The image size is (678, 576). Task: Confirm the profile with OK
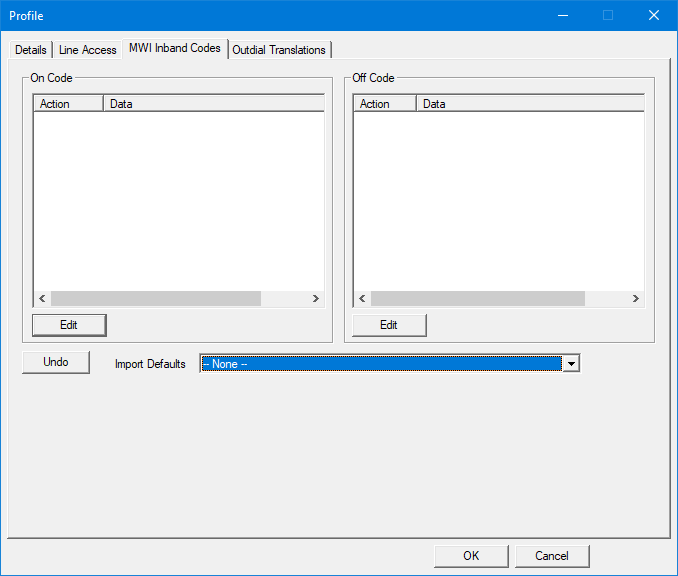(x=471, y=556)
